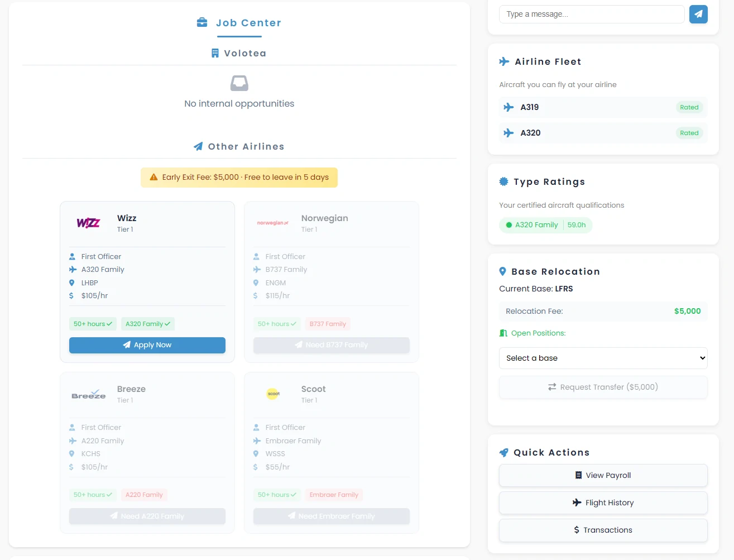Click the $55/hr pay rate on Scoot
Image resolution: width=734 pixels, height=560 pixels.
[277, 467]
